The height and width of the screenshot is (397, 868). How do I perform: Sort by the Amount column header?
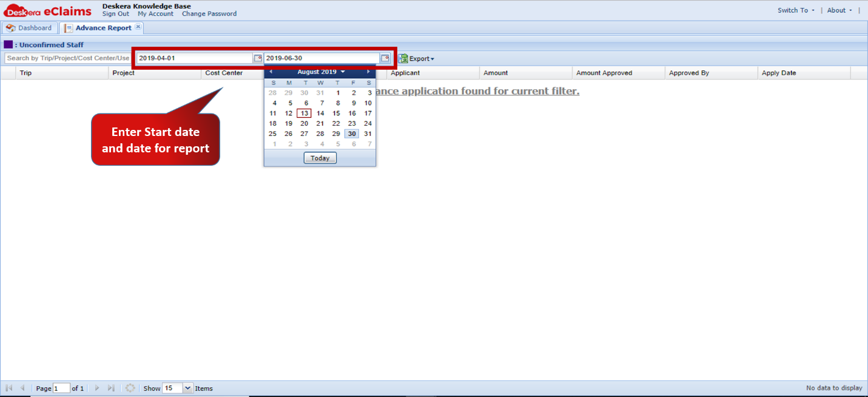click(x=526, y=73)
